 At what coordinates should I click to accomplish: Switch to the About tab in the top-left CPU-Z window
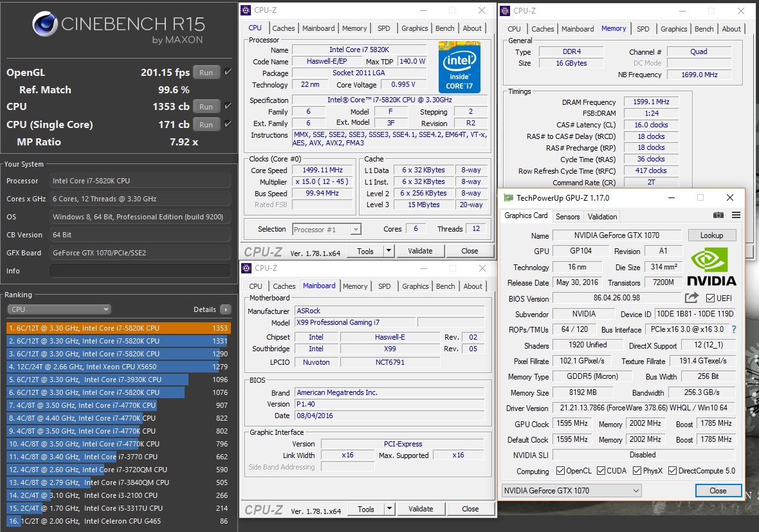point(472,28)
